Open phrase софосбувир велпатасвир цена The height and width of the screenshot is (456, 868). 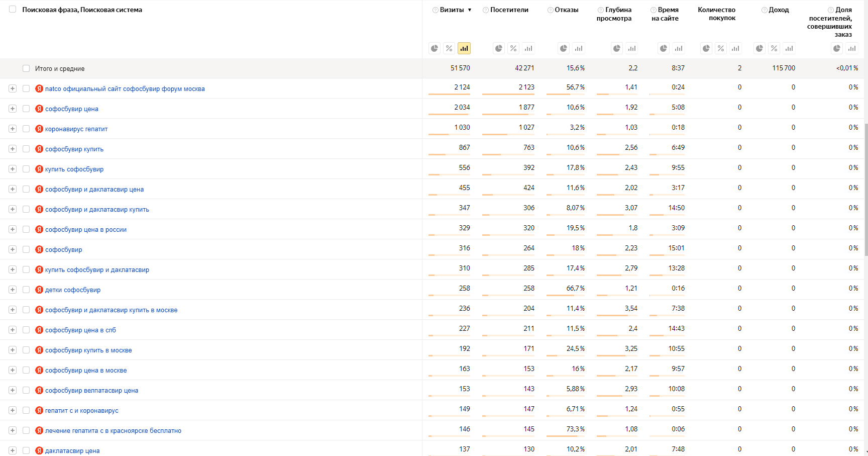92,390
